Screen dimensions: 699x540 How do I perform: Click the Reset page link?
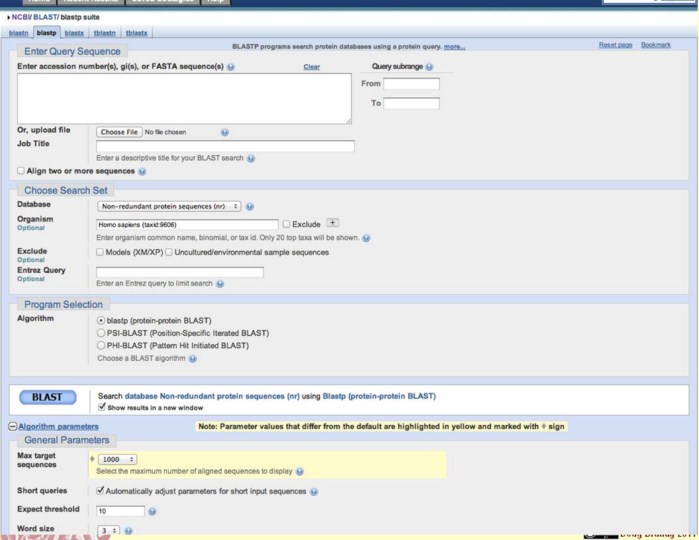615,45
